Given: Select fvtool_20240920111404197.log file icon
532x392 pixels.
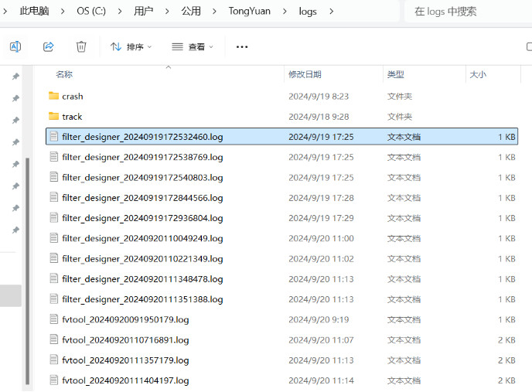Looking at the screenshot, I should pyautogui.click(x=53, y=380).
